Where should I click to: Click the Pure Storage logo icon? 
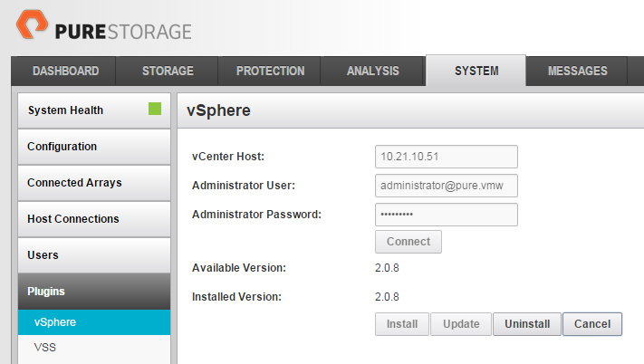click(32, 24)
